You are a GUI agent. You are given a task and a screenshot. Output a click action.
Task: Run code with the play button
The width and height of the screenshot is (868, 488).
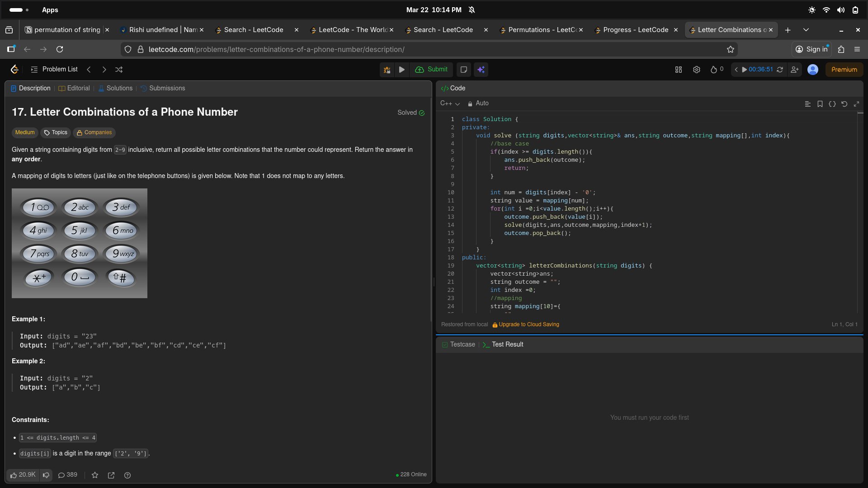click(401, 70)
